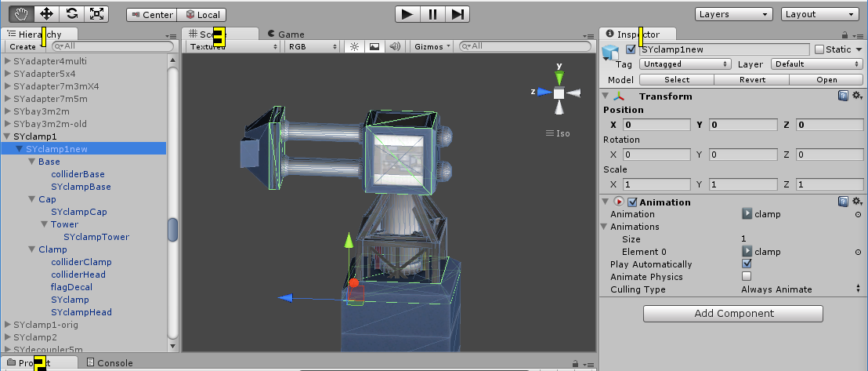Image resolution: width=868 pixels, height=371 pixels.
Task: Toggle scene lighting sun icon
Action: (x=354, y=46)
